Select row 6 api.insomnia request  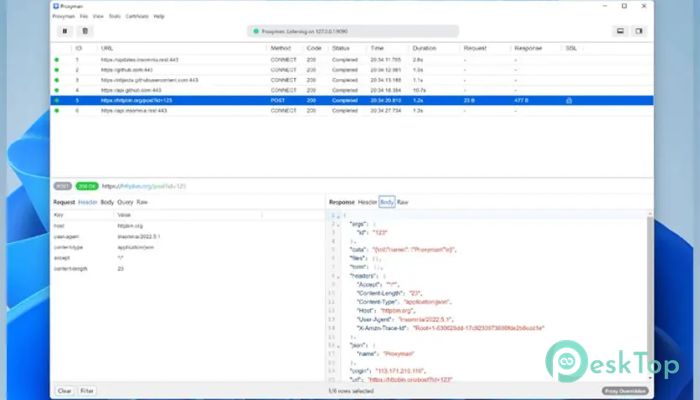pos(352,111)
